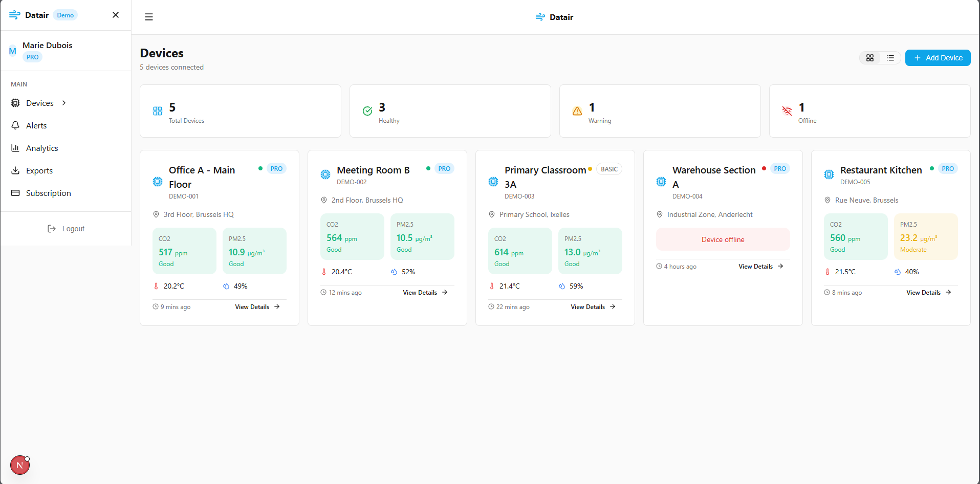
Task: View Details for Office A - Main Floor
Action: coord(257,307)
